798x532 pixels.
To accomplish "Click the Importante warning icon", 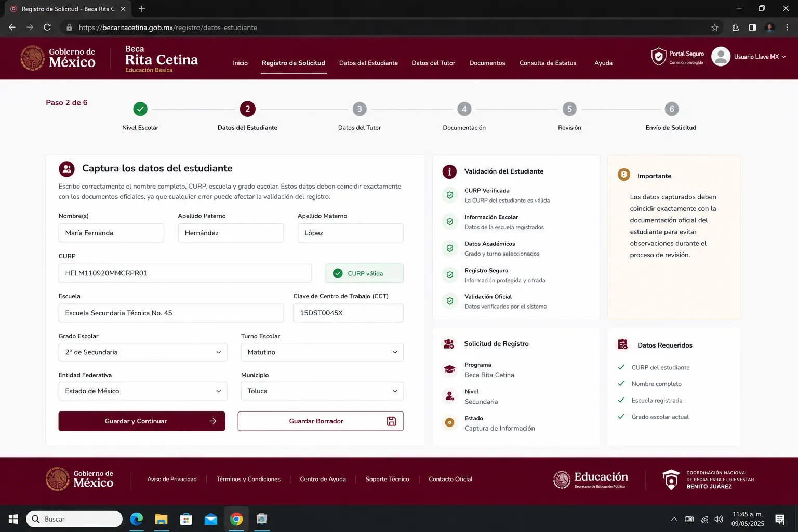I will tap(623, 175).
